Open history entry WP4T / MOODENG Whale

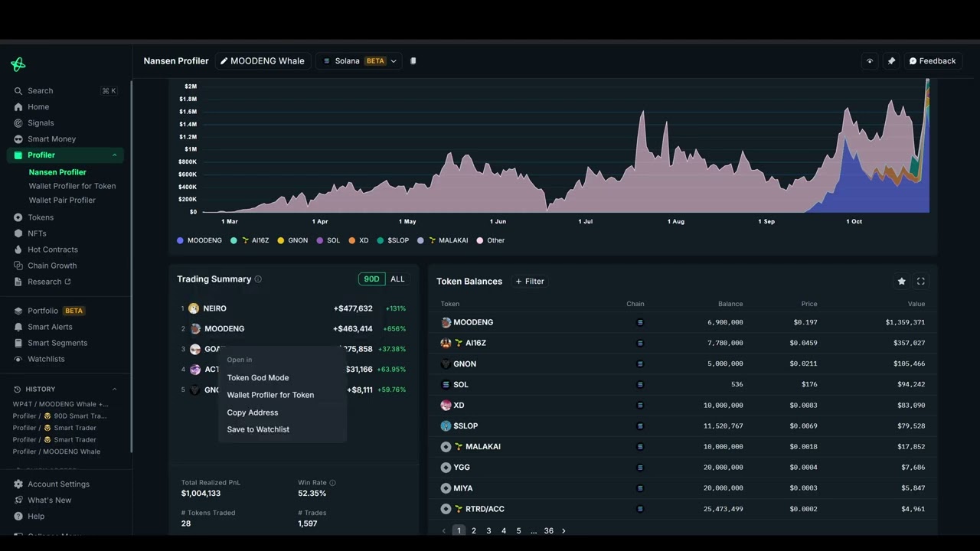[60, 404]
